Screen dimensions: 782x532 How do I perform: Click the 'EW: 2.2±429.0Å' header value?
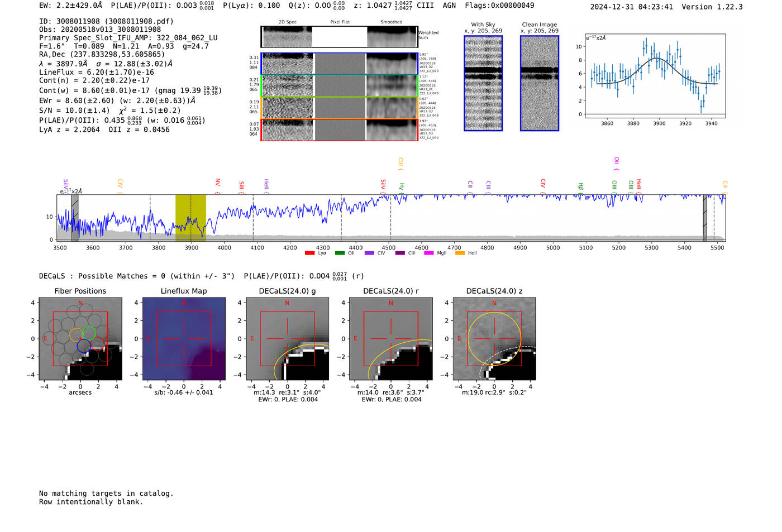pos(71,6)
